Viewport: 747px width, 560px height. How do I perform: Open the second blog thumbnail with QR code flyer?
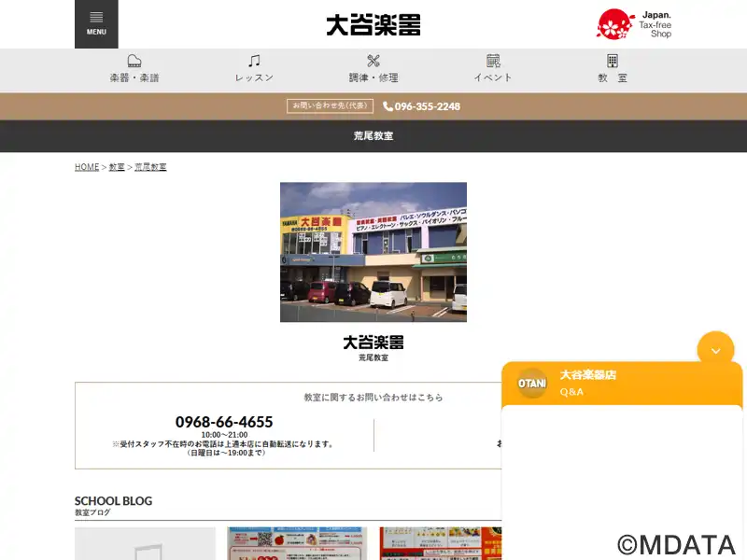(x=297, y=543)
